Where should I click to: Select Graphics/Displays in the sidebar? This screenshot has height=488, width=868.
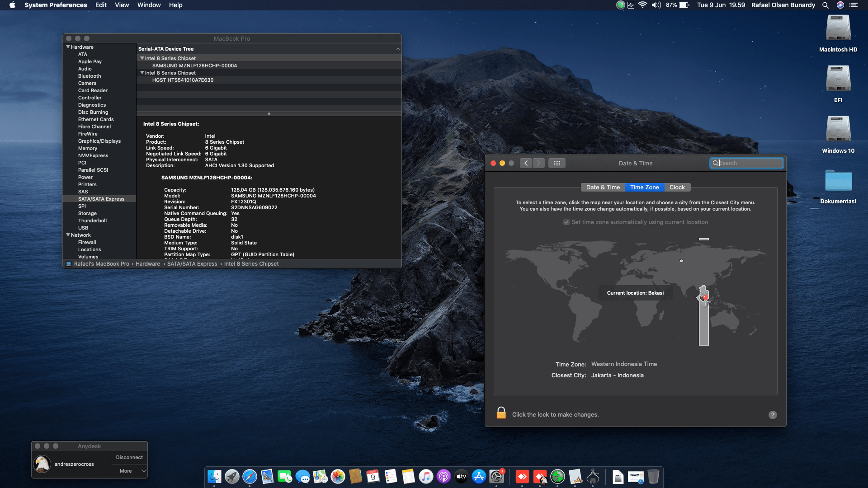point(99,141)
